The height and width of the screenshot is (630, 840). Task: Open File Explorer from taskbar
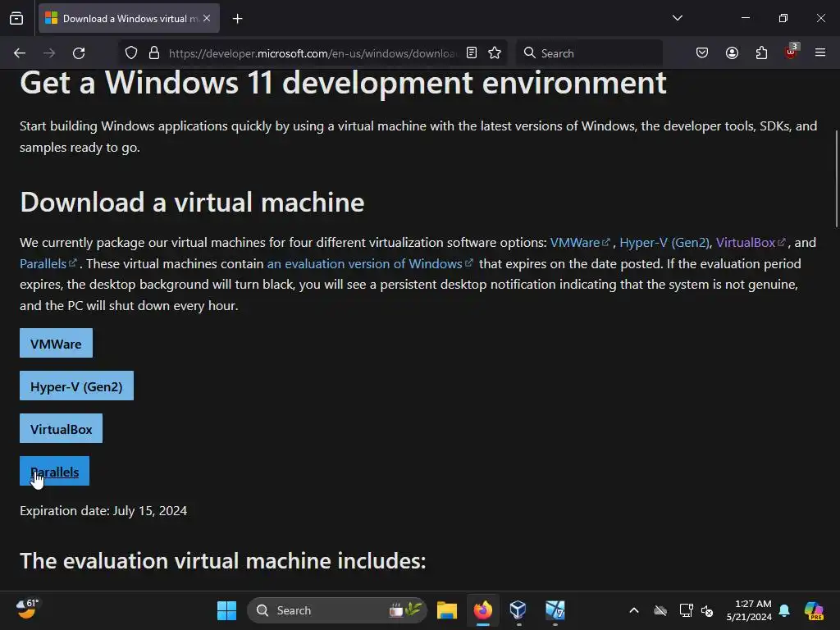pos(447,610)
